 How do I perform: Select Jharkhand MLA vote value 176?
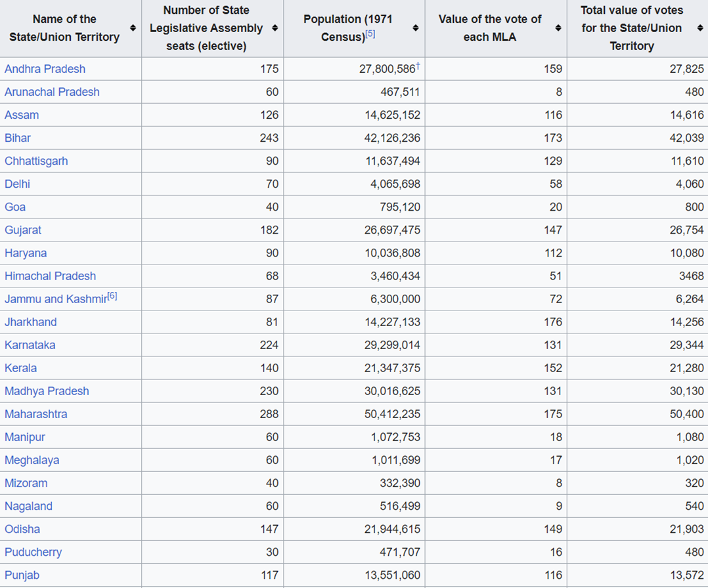point(553,322)
